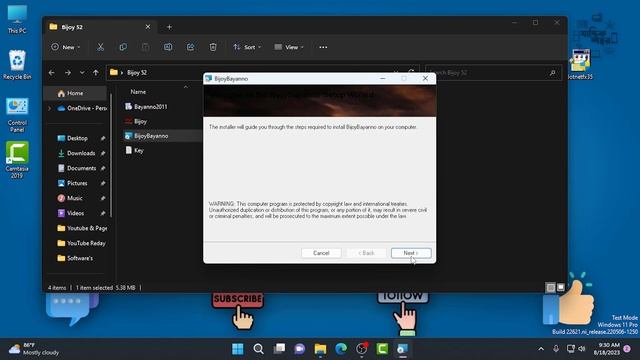
Task: Click the Rename icon in Explorer toolbar
Action: (x=168, y=47)
